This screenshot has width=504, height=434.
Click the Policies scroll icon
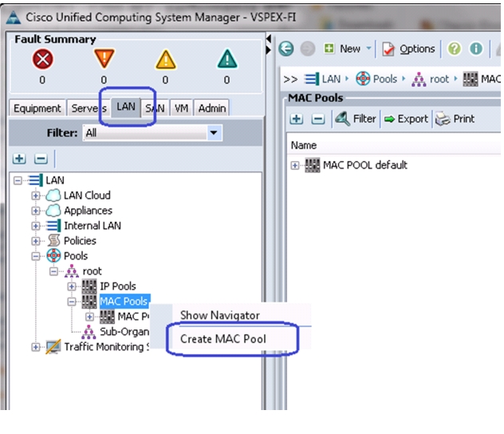pos(53,240)
